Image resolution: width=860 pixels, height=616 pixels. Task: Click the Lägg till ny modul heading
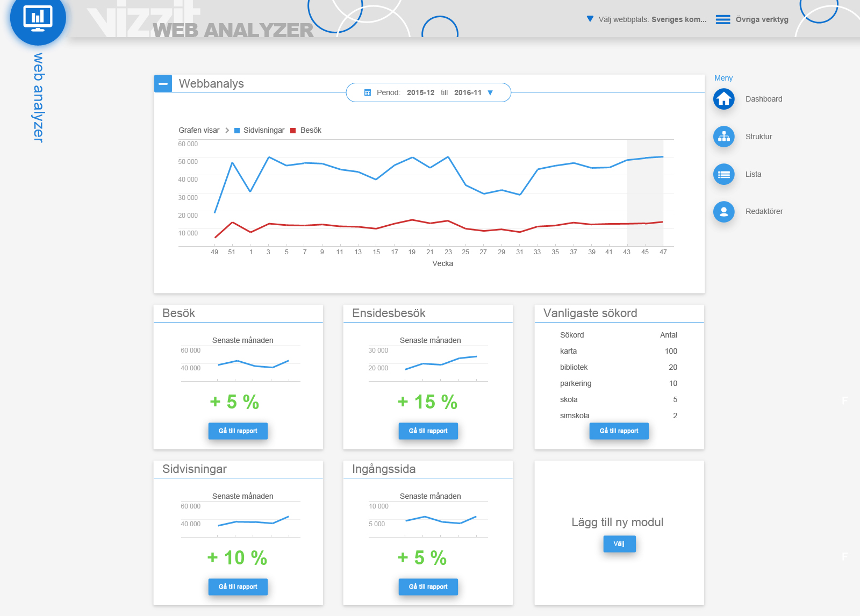click(x=618, y=522)
